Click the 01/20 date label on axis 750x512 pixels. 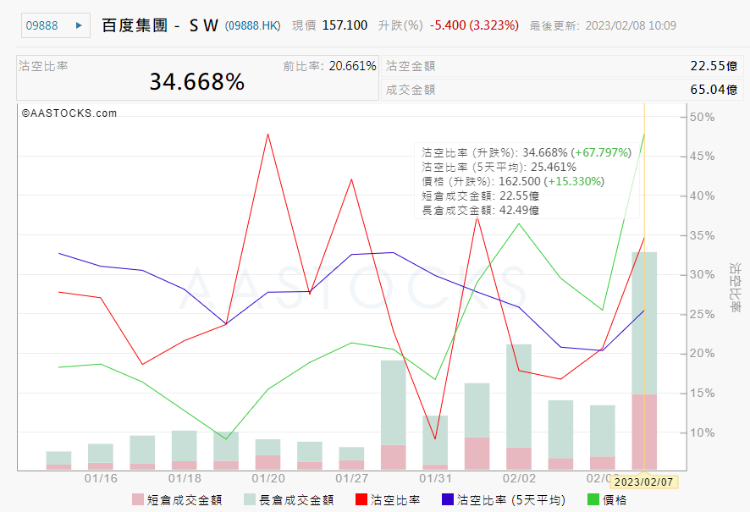(268, 479)
